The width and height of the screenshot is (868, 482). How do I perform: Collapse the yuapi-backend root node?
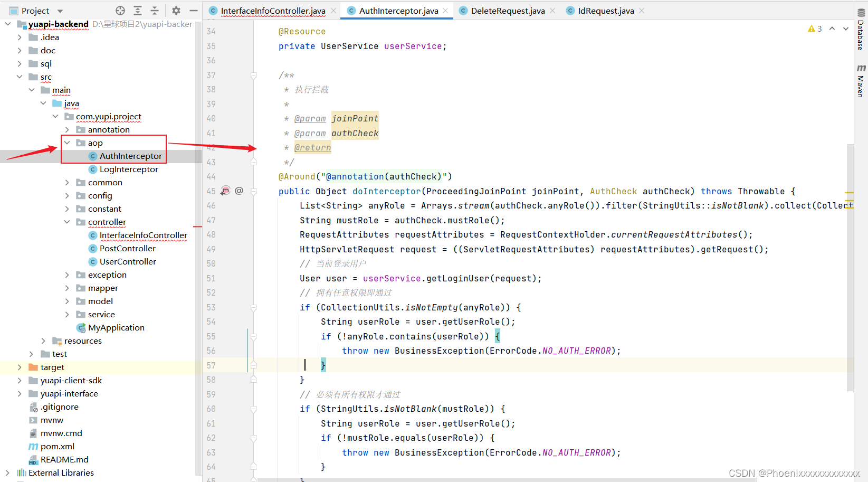coord(8,24)
